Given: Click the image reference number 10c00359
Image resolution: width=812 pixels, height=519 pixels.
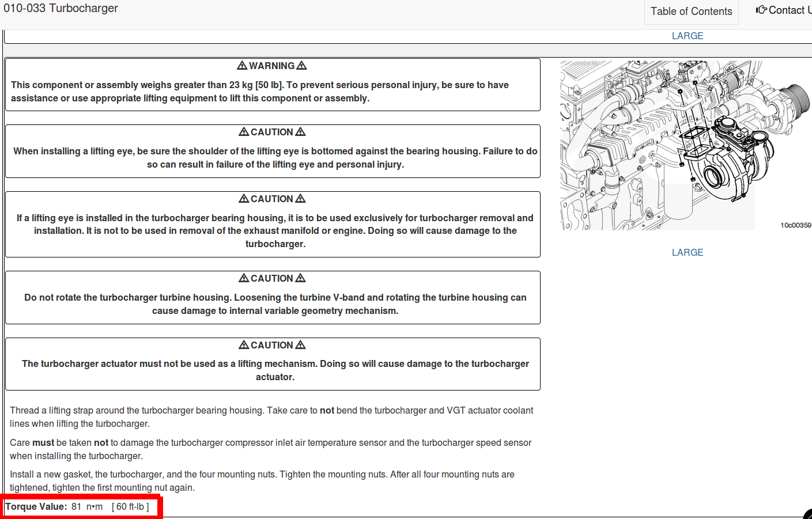Looking at the screenshot, I should (796, 225).
